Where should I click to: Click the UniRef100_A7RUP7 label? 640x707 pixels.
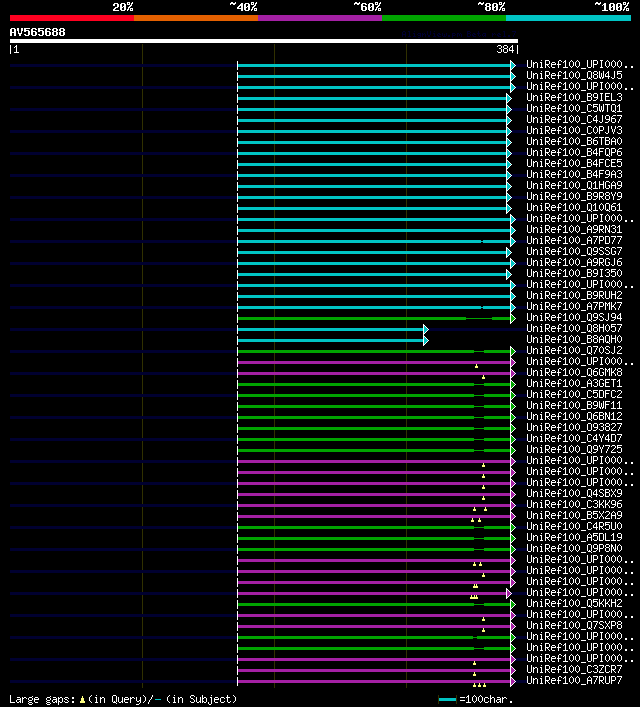[x=574, y=680]
